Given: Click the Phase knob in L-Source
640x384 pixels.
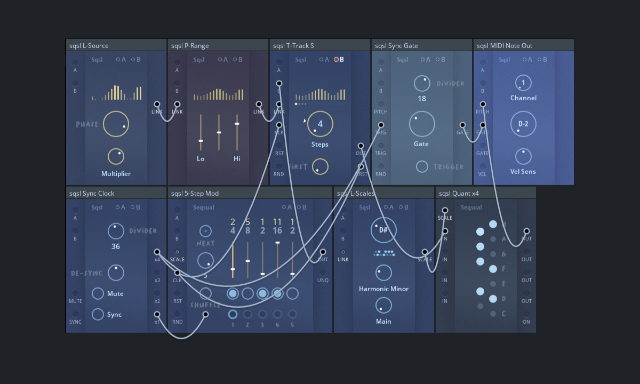Looking at the screenshot, I should point(116,124).
